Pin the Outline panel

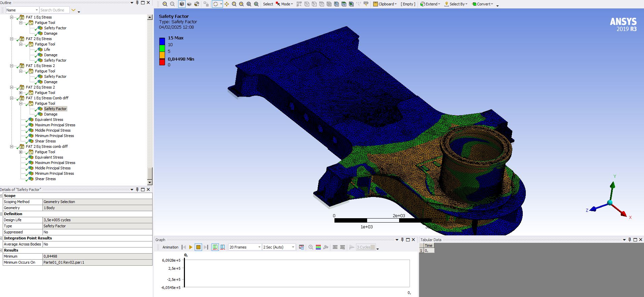(x=137, y=3)
